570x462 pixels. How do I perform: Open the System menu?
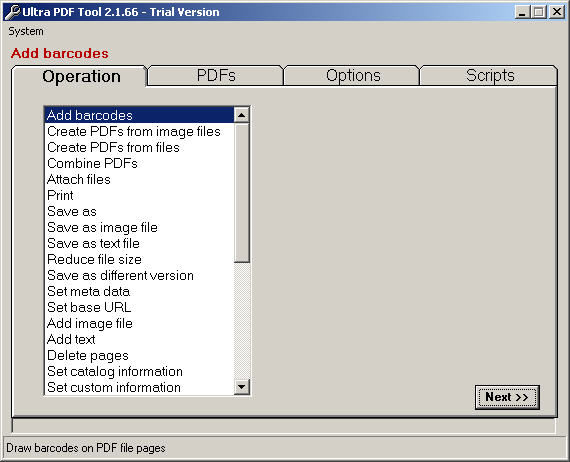pos(26,31)
